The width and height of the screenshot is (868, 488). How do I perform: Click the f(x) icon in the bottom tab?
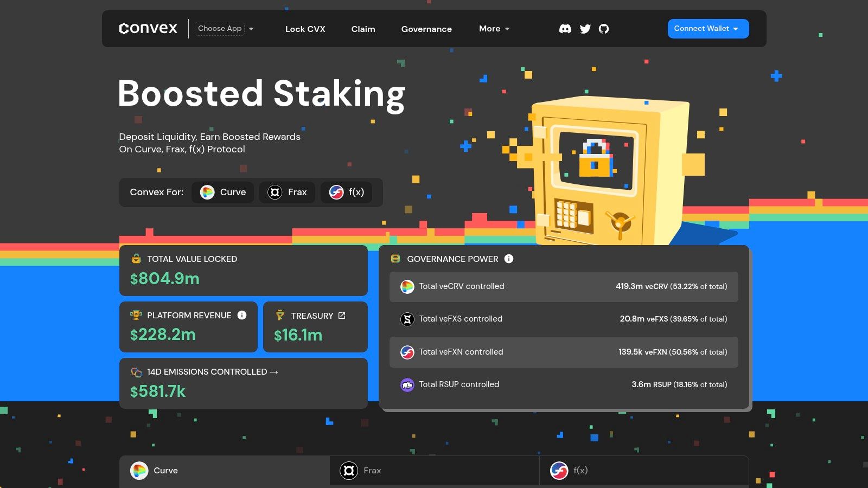(x=559, y=471)
